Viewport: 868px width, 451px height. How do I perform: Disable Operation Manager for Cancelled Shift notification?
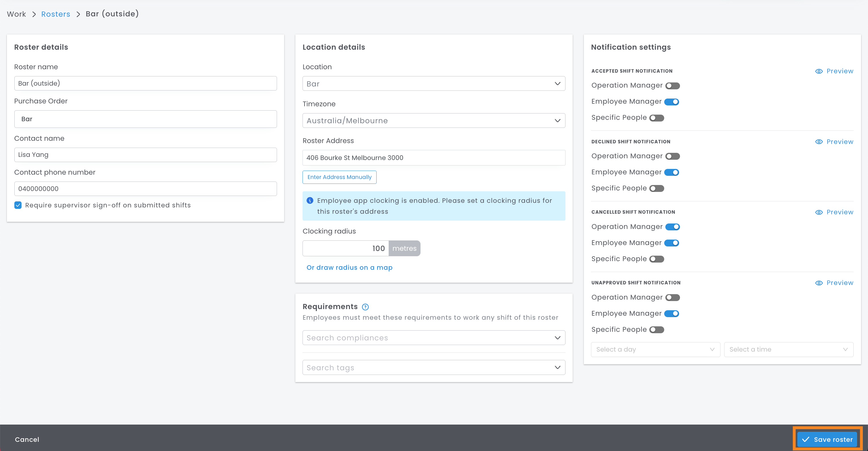click(x=673, y=227)
